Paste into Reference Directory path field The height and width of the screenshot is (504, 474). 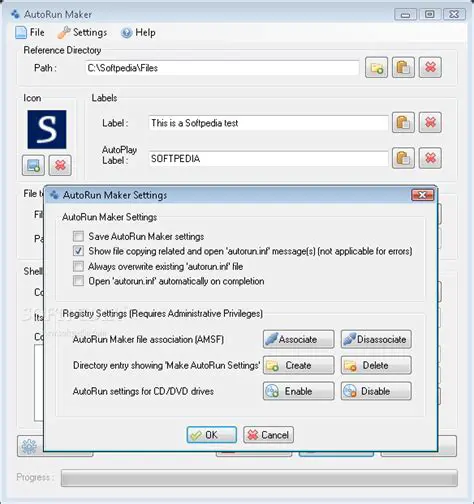(x=403, y=68)
